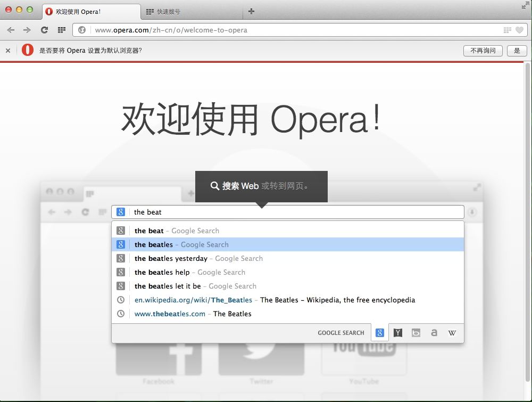The image size is (532, 402).
Task: Select the Amazon search engine icon
Action: click(434, 333)
